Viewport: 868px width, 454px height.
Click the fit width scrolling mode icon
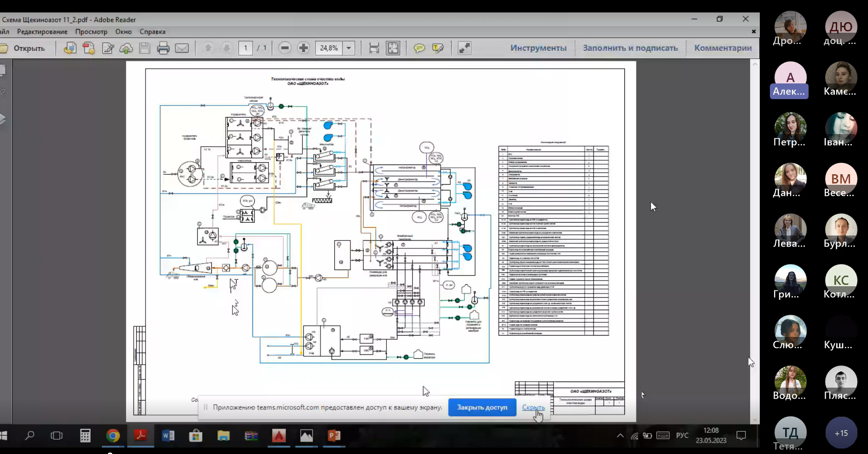tap(374, 48)
